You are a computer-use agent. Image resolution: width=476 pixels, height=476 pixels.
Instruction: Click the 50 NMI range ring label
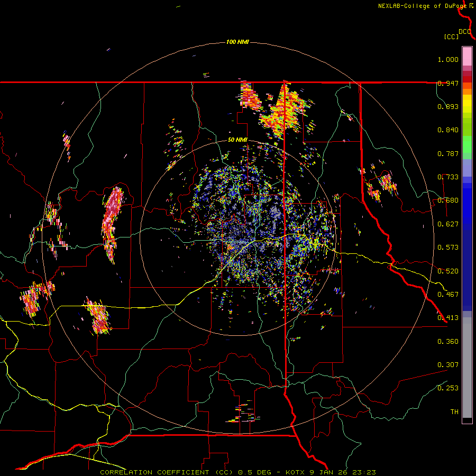[x=237, y=140]
